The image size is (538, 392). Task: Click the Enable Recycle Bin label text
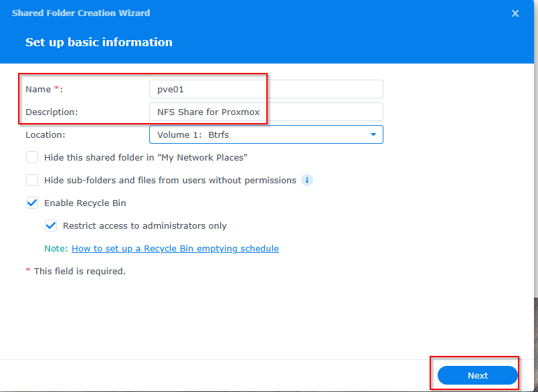coord(85,203)
